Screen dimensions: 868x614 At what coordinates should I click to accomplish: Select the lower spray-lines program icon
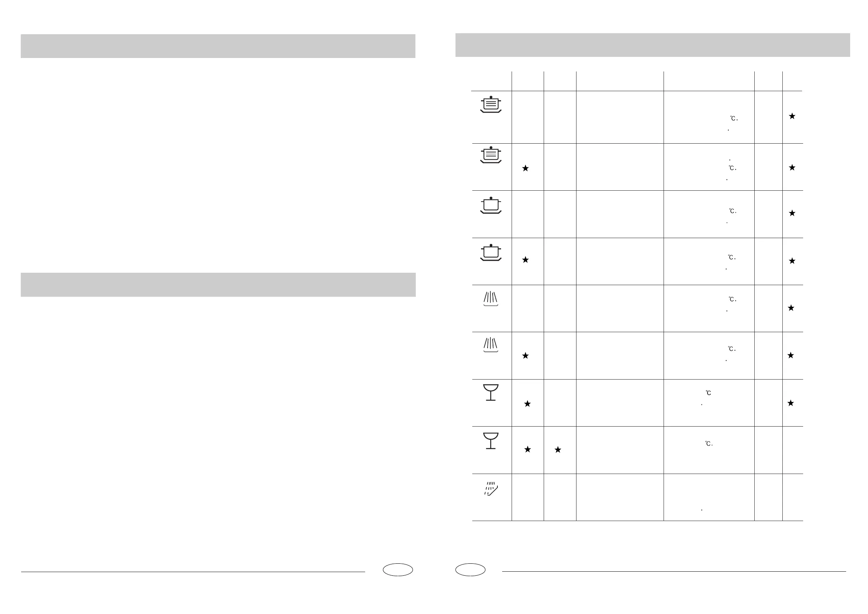click(491, 345)
